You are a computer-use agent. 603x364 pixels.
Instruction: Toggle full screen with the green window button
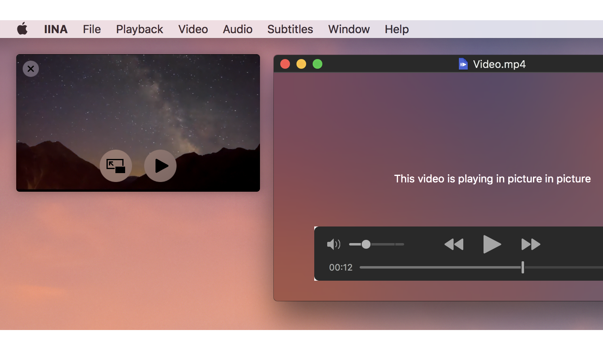point(317,63)
